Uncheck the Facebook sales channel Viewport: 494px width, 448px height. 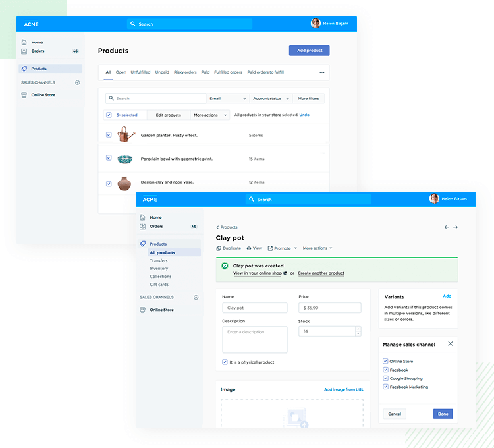point(385,370)
